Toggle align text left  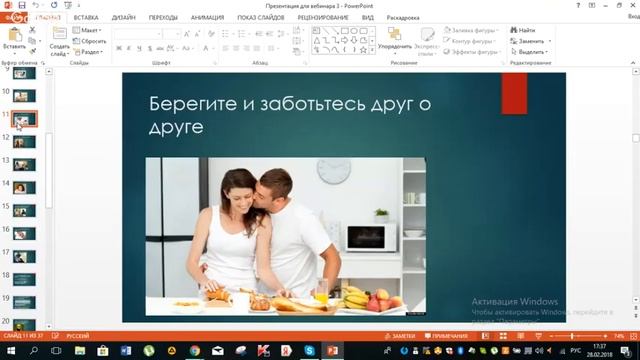tap(225, 48)
